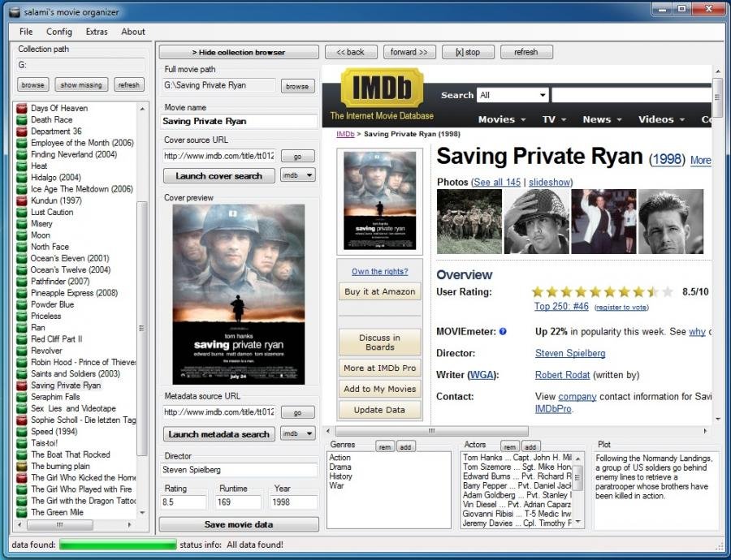Open the metadata search source dropdown
Screen dimensions: 731x560
298,433
